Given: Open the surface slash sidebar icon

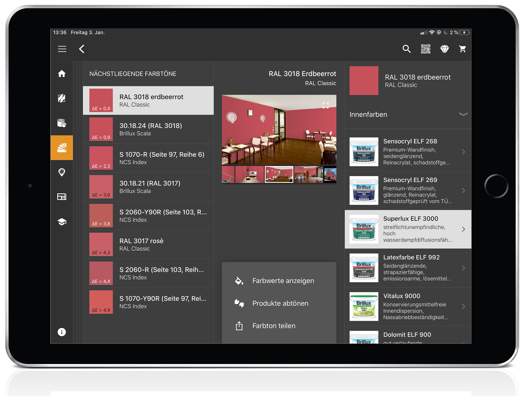Looking at the screenshot, I should pyautogui.click(x=62, y=98).
